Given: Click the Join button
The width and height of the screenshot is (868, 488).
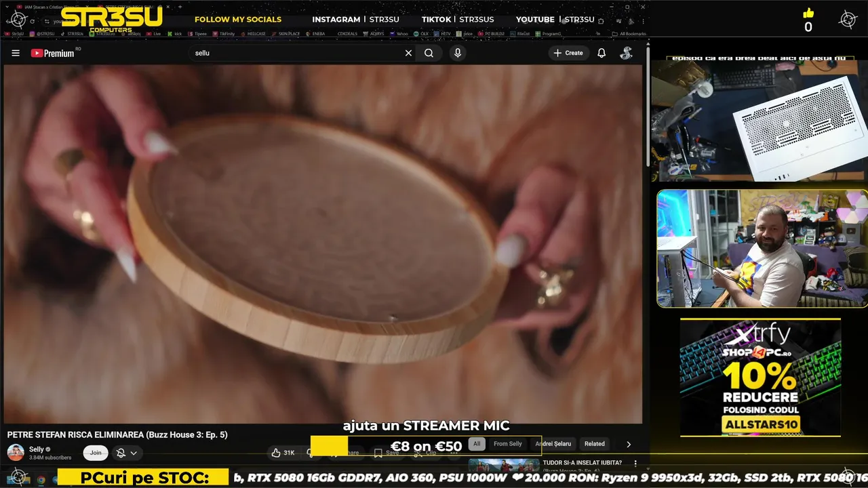Looking at the screenshot, I should (x=96, y=453).
